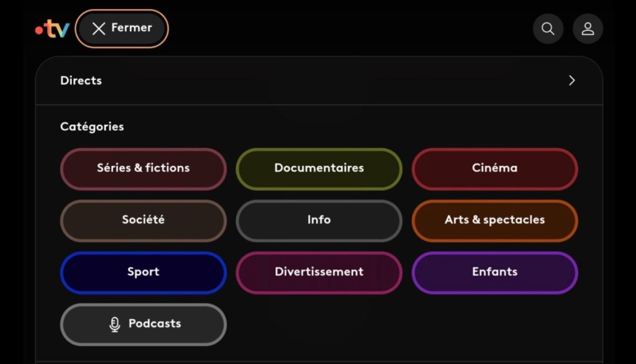Image resolution: width=636 pixels, height=364 pixels.
Task: Expand Directs using the right chevron
Action: (571, 81)
